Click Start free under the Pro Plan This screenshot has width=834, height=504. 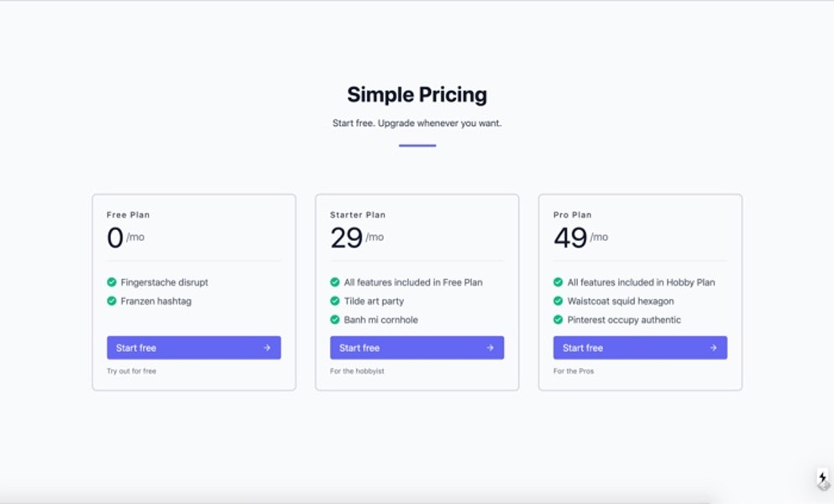click(x=582, y=347)
